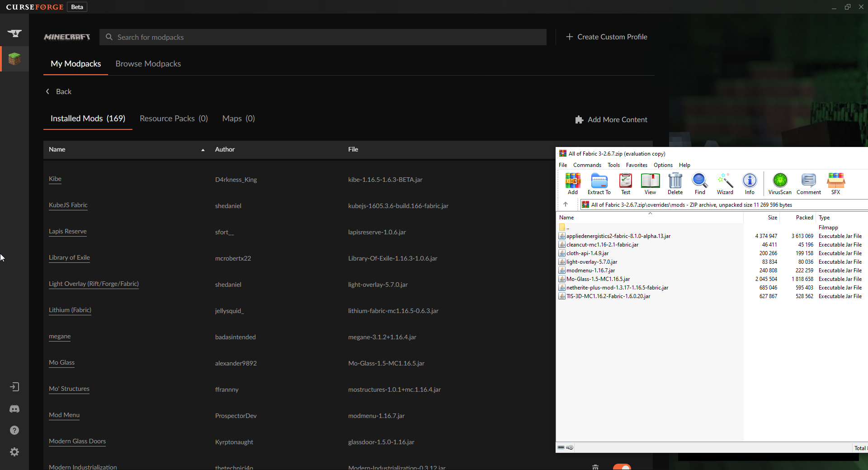The height and width of the screenshot is (470, 868).
Task: Sort mods by Name column arrow
Action: [x=203, y=150]
